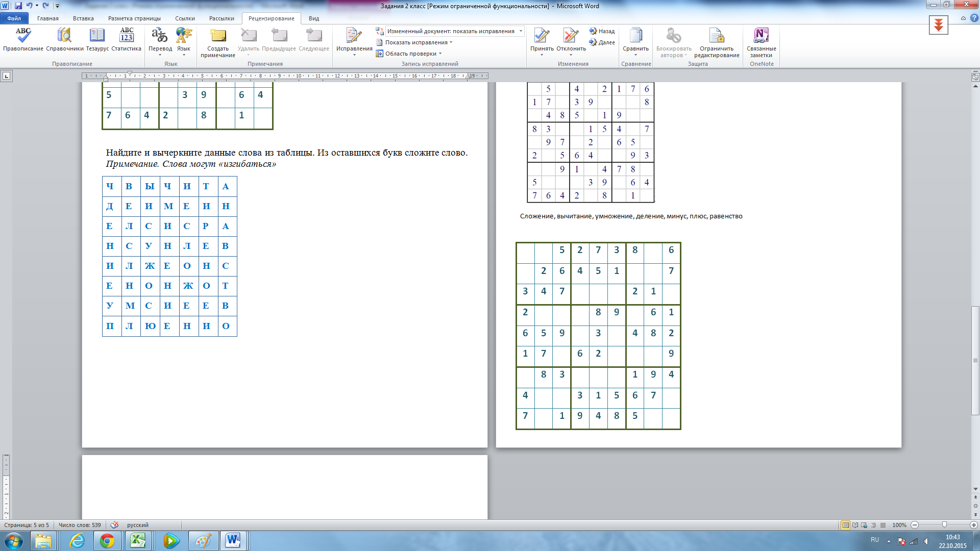Switch to the Вставка ribbon tab

click(83, 18)
